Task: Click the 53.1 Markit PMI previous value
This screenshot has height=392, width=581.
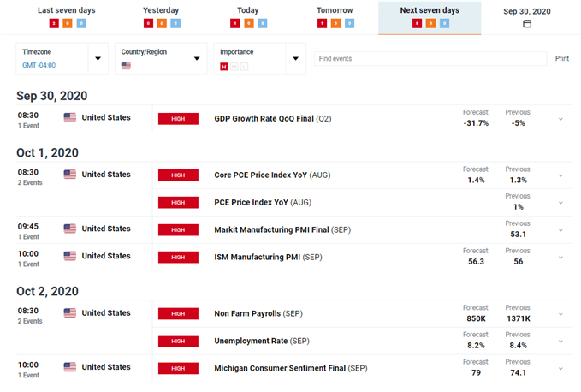Action: click(x=518, y=235)
